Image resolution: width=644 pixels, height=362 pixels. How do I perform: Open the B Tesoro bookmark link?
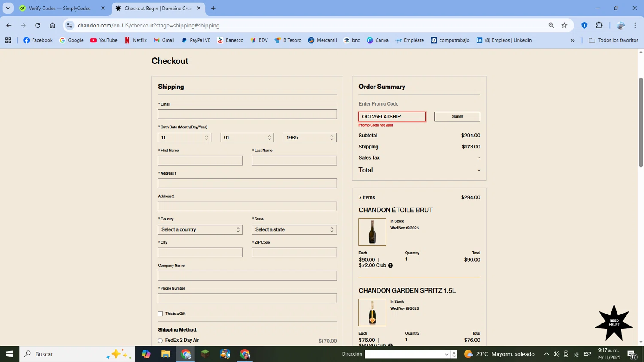[288, 40]
